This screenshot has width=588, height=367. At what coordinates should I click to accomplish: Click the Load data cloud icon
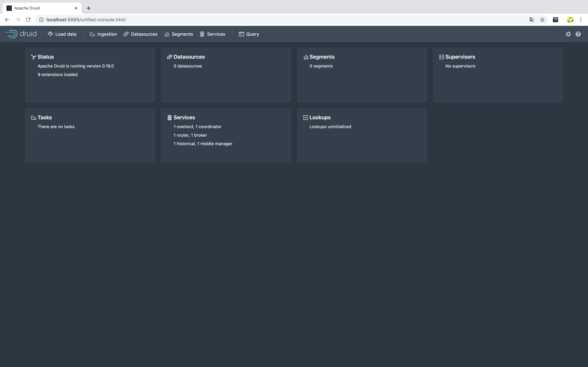50,34
